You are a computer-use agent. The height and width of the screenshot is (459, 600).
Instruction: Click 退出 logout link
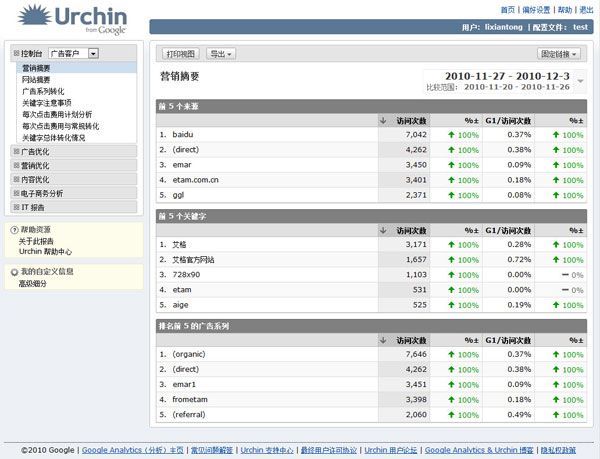[586, 10]
